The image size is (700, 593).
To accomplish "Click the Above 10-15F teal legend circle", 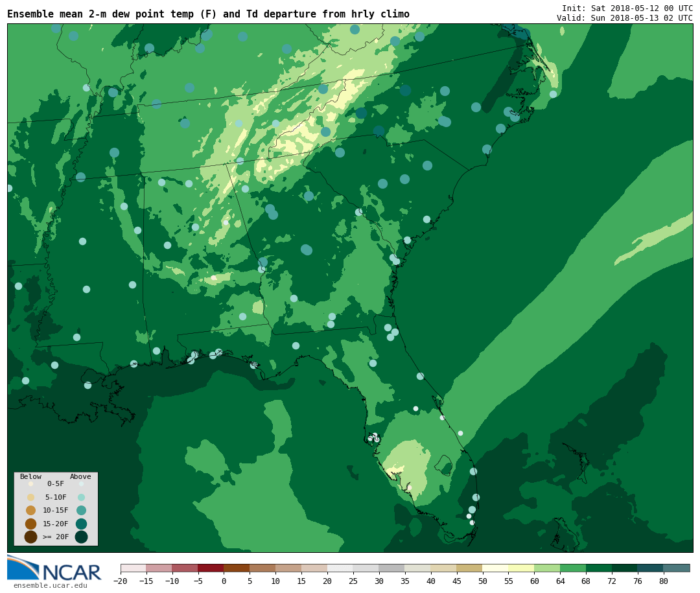I will (81, 511).
